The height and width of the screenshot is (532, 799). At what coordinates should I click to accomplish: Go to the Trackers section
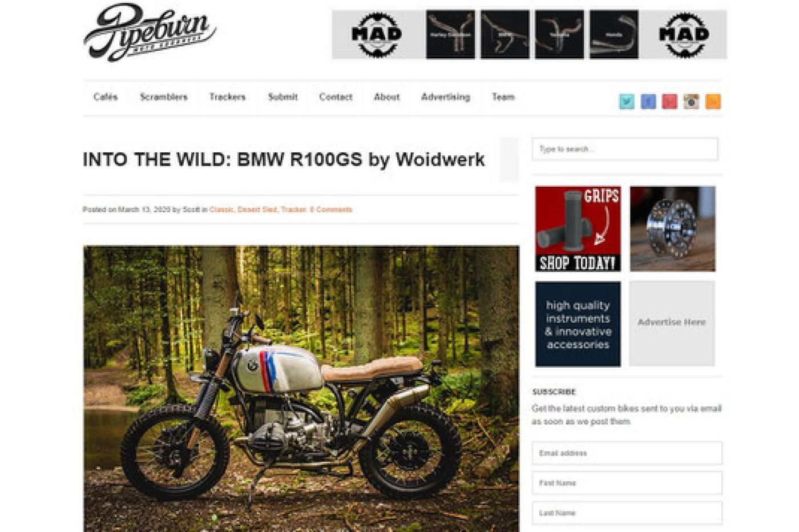(x=227, y=97)
